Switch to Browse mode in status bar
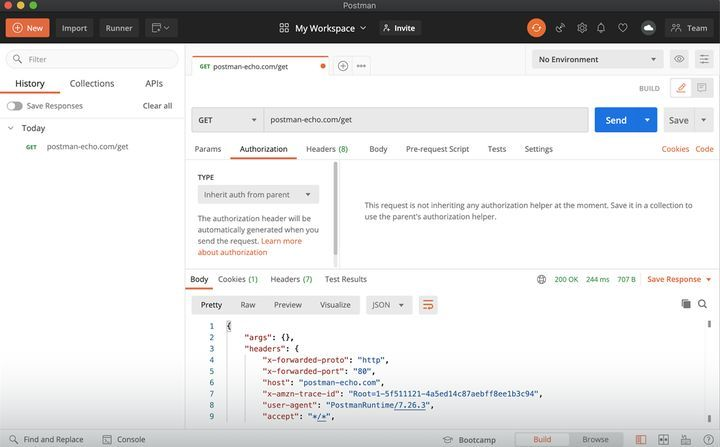 coord(595,440)
